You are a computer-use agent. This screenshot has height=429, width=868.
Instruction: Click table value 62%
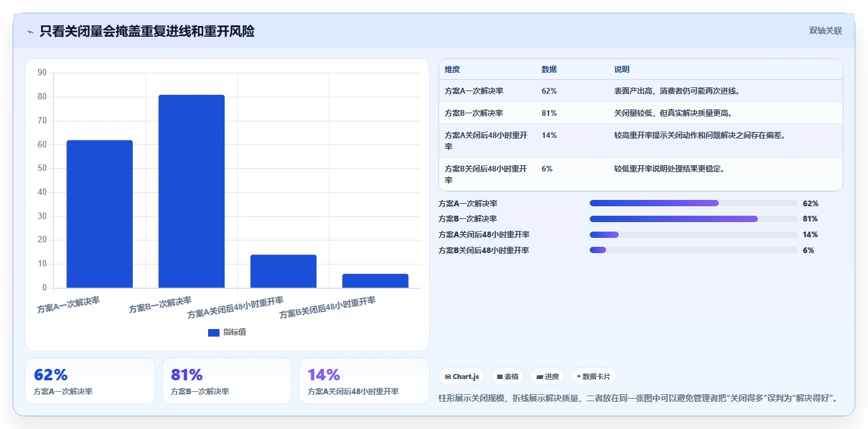pos(549,91)
